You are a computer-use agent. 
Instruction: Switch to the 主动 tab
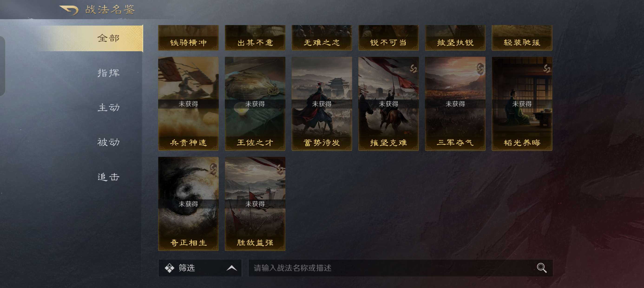click(x=108, y=108)
